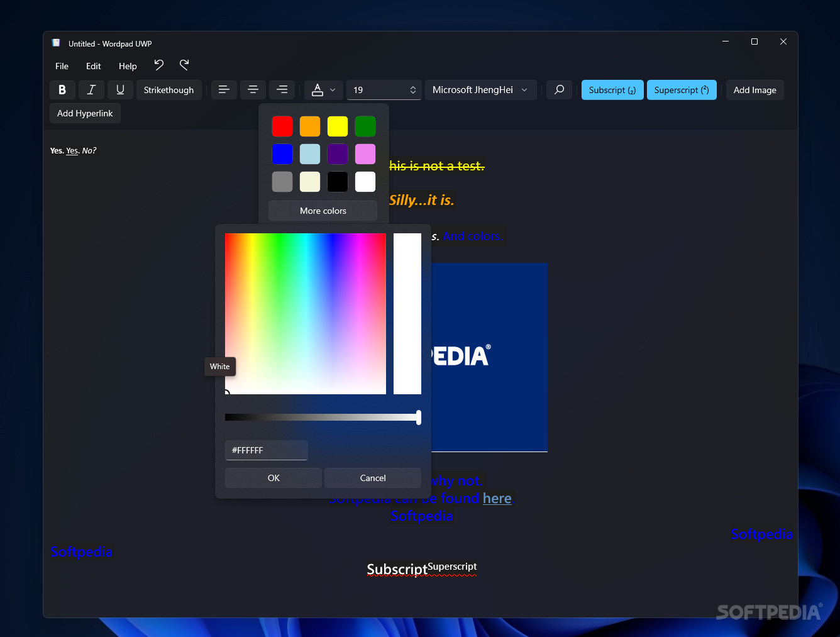Pick the light blue color swatch
Viewport: 840px width, 637px height.
coord(310,154)
